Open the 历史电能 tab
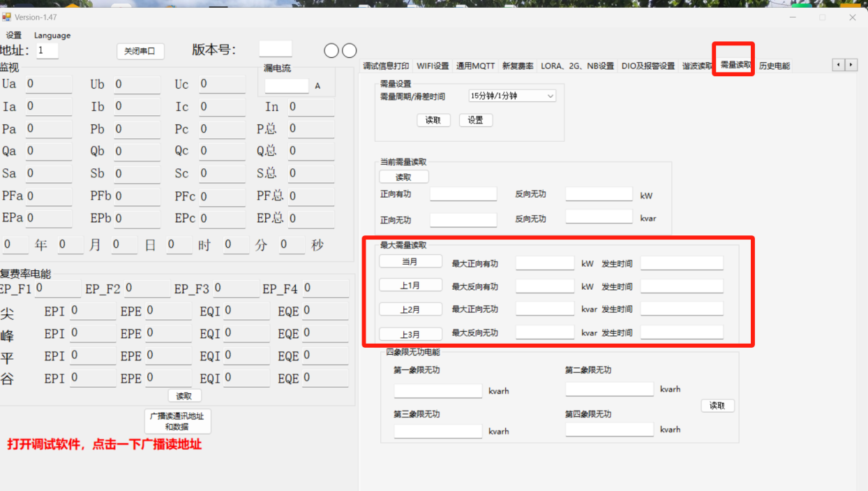The image size is (868, 491). 775,66
